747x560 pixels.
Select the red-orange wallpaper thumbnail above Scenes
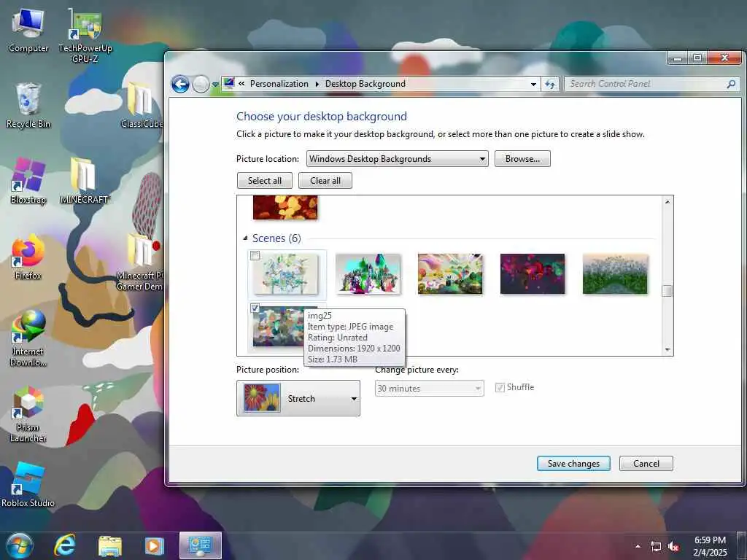click(x=285, y=208)
